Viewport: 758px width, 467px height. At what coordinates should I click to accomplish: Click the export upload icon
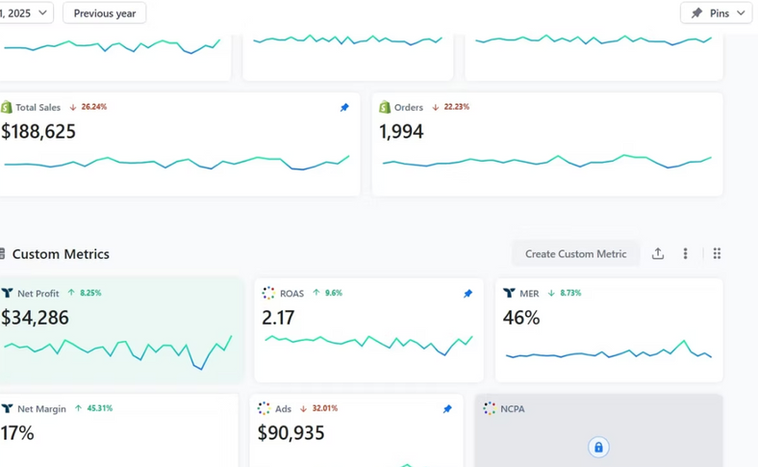click(x=657, y=254)
